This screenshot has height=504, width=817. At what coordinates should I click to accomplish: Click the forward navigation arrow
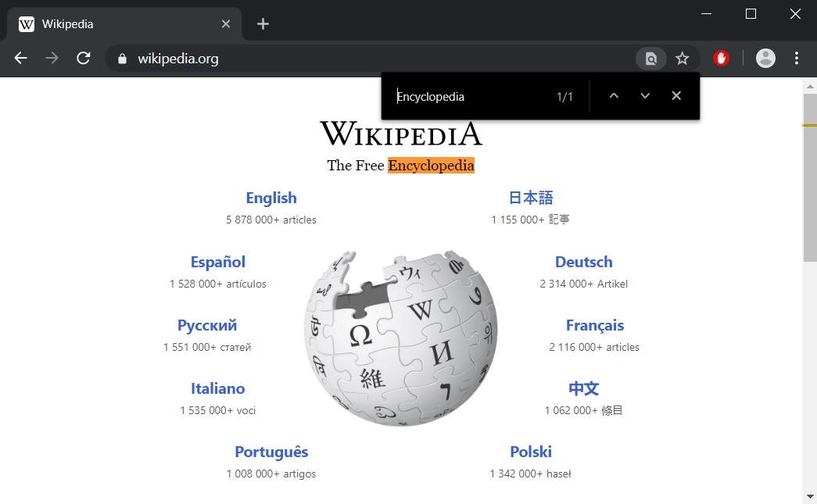pyautogui.click(x=52, y=58)
